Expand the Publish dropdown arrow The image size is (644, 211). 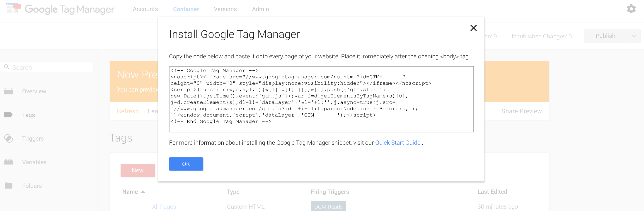[x=634, y=36]
